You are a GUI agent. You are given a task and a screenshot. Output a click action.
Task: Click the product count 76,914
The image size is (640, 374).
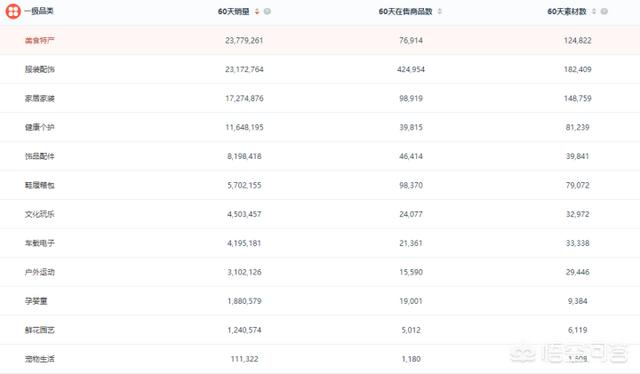pos(411,40)
